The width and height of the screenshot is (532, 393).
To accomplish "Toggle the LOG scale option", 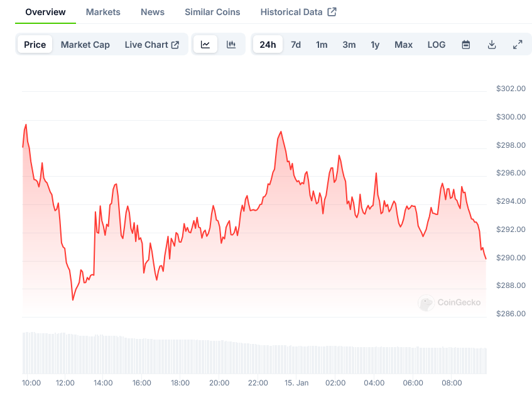I will [x=437, y=45].
